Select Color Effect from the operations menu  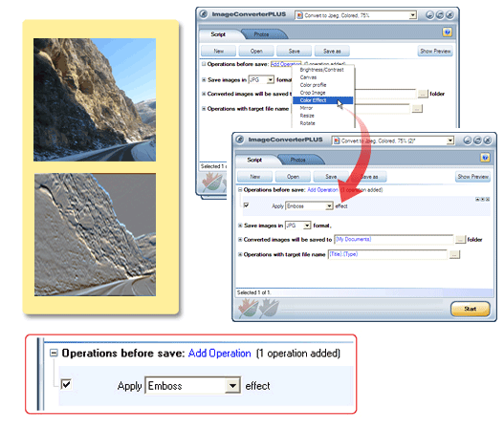coord(322,100)
